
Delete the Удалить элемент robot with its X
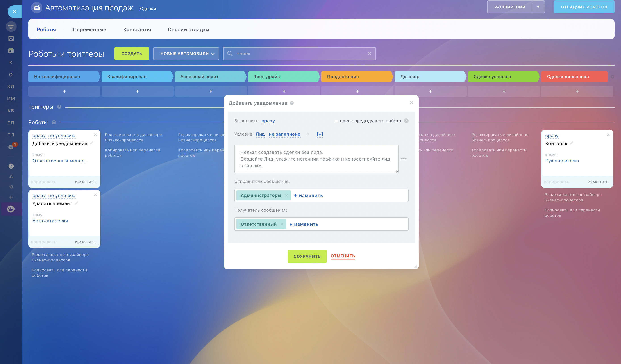(95, 195)
